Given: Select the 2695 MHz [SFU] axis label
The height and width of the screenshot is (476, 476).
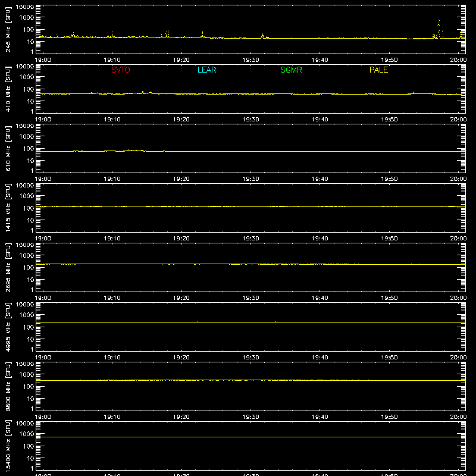Looking at the screenshot, I should point(8,267).
